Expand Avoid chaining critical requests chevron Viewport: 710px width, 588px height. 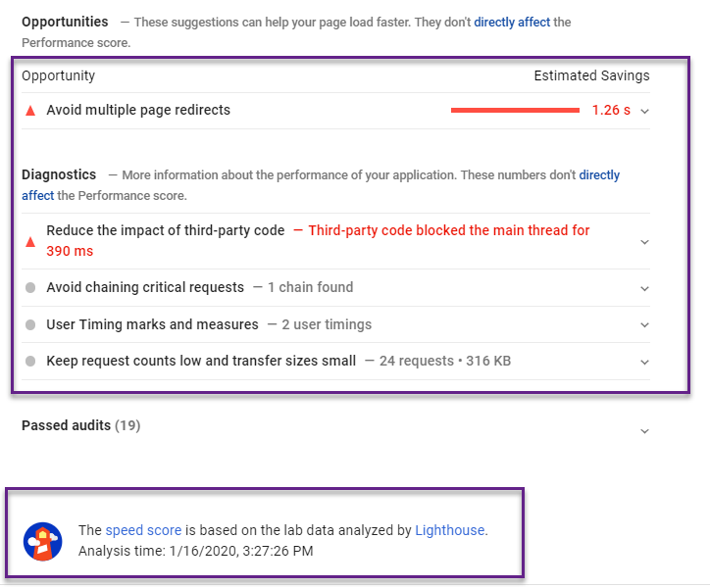[x=644, y=289]
